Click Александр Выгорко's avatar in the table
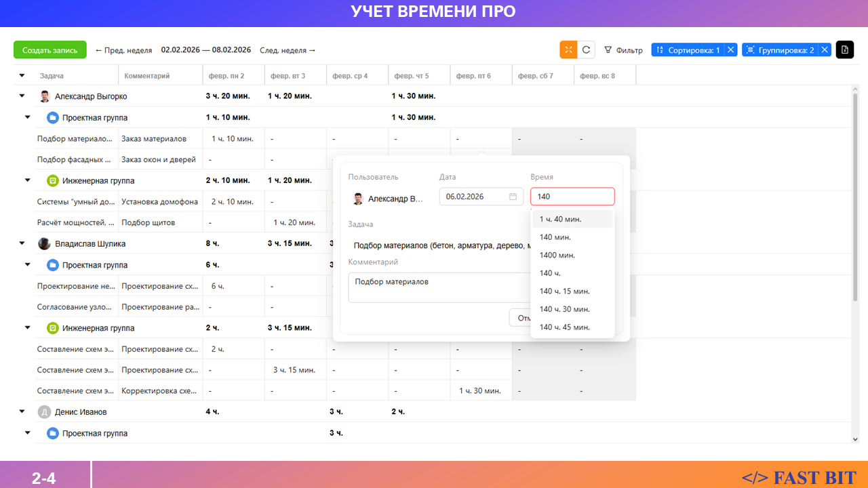The width and height of the screenshot is (868, 488). click(x=45, y=96)
